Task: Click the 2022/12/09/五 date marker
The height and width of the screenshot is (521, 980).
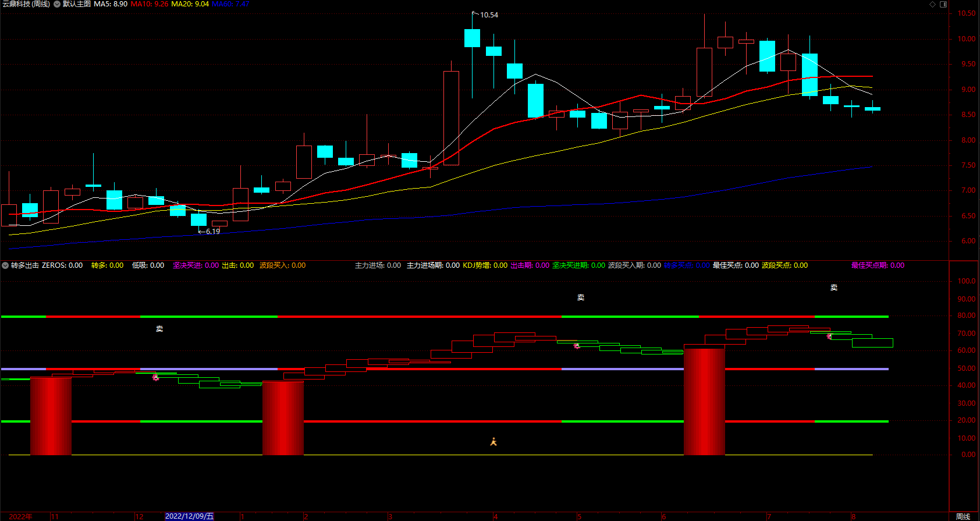Action: pyautogui.click(x=190, y=516)
